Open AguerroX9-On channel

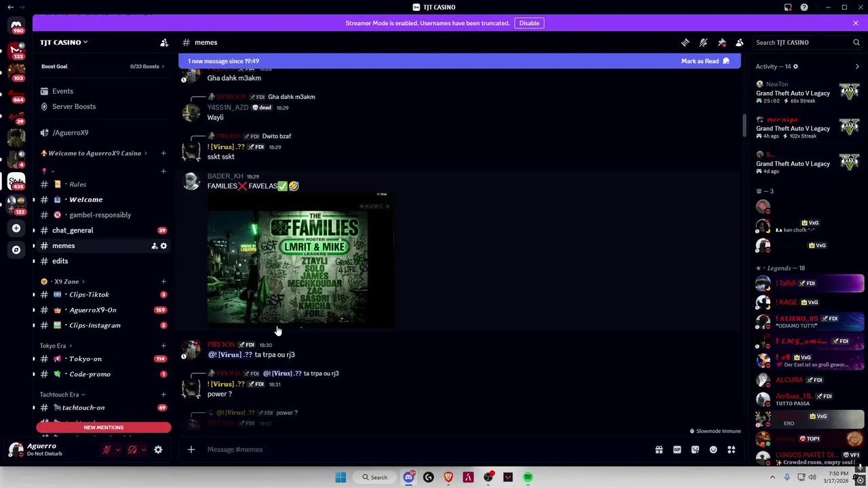pos(102,310)
